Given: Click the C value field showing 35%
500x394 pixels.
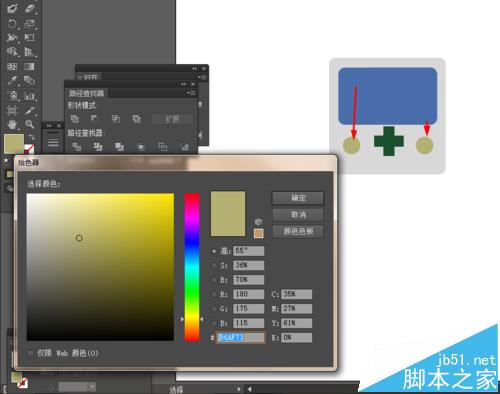Looking at the screenshot, I should click(x=297, y=294).
